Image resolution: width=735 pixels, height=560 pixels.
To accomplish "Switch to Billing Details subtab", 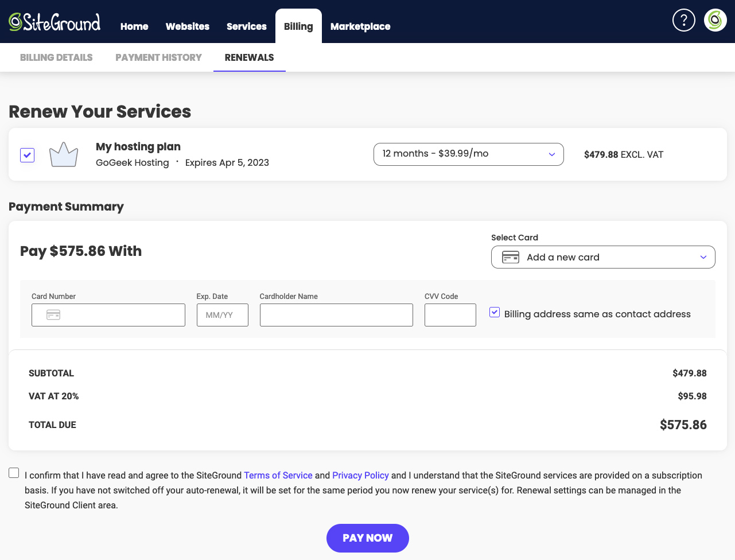I will point(56,57).
